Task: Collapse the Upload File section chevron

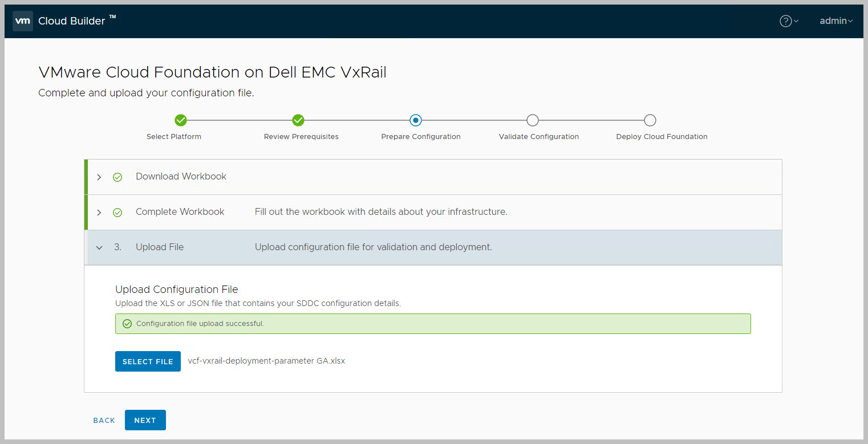Action: tap(99, 248)
